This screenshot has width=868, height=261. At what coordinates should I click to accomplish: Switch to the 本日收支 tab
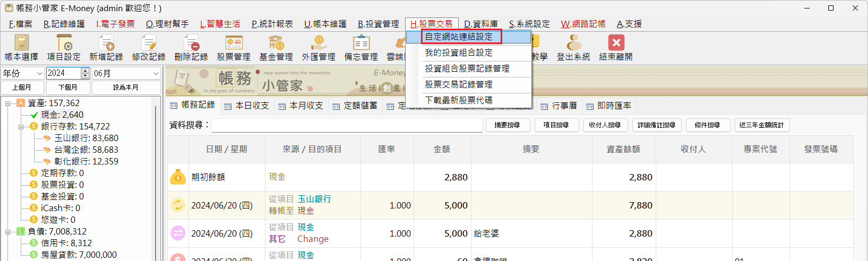point(246,106)
